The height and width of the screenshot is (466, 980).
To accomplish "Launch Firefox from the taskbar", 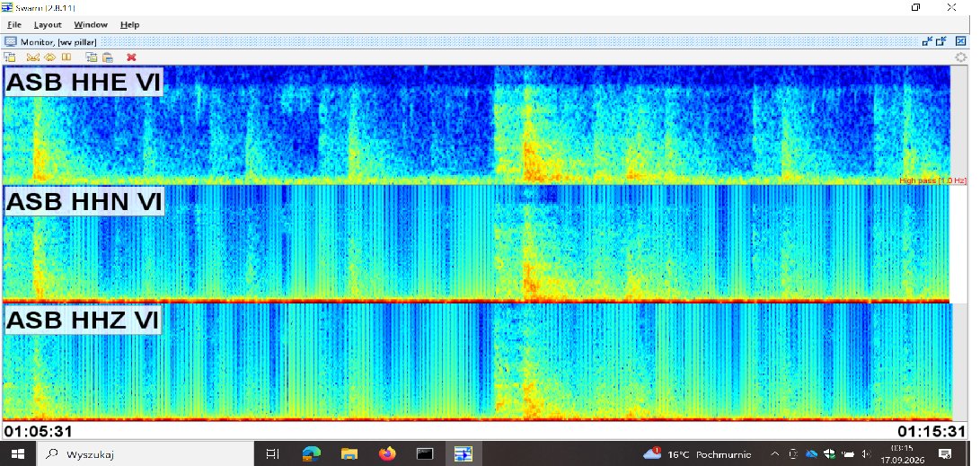I will (387, 454).
